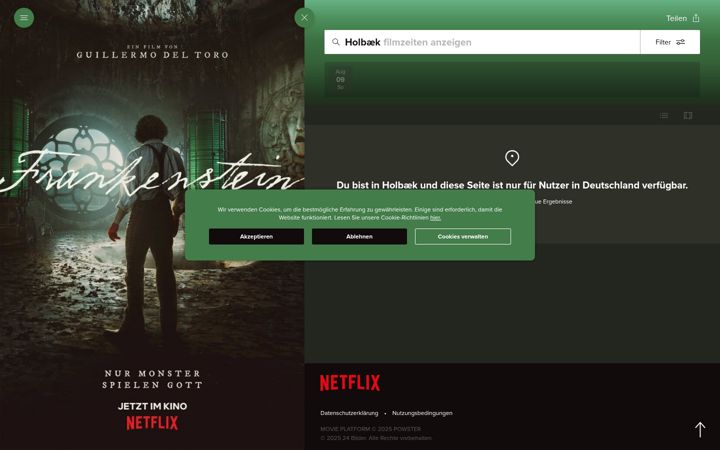
Task: Focus the Holbæk location search field
Action: 482,42
